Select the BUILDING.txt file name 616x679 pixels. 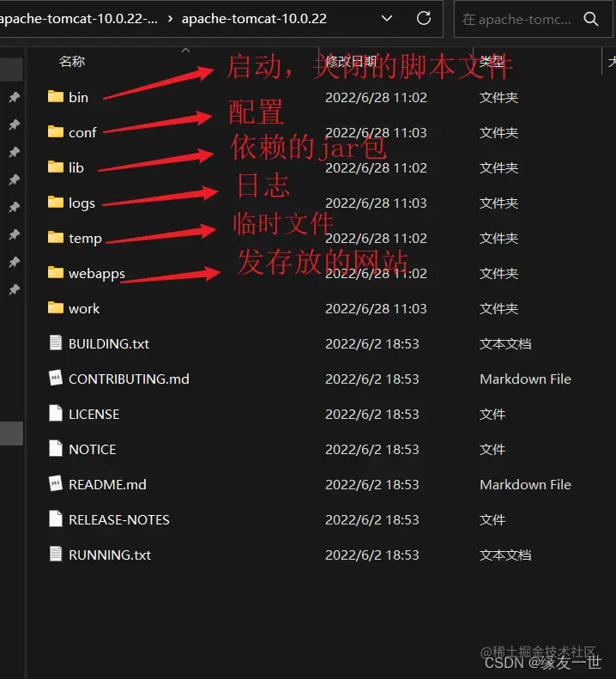tap(109, 344)
